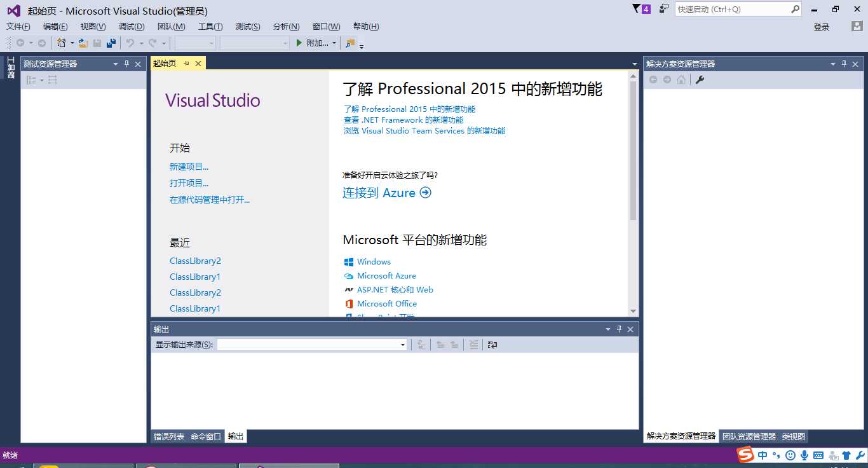Click the green Start/Attach play button
The width and height of the screenshot is (868, 468).
pyautogui.click(x=300, y=43)
